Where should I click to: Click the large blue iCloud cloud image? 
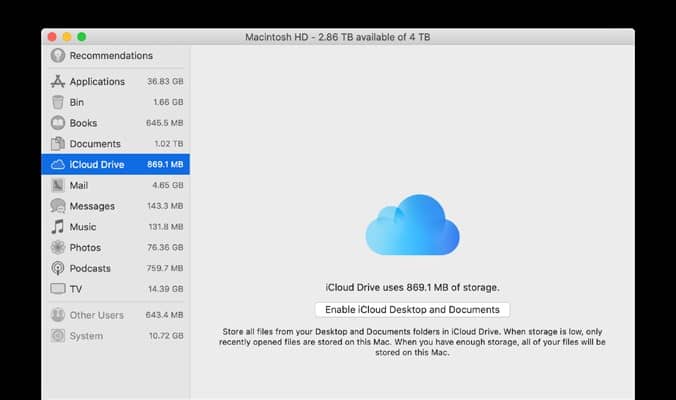tap(413, 225)
